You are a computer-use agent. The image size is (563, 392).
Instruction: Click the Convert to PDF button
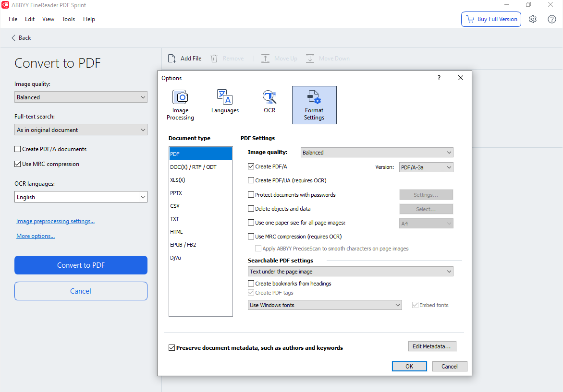click(x=81, y=265)
